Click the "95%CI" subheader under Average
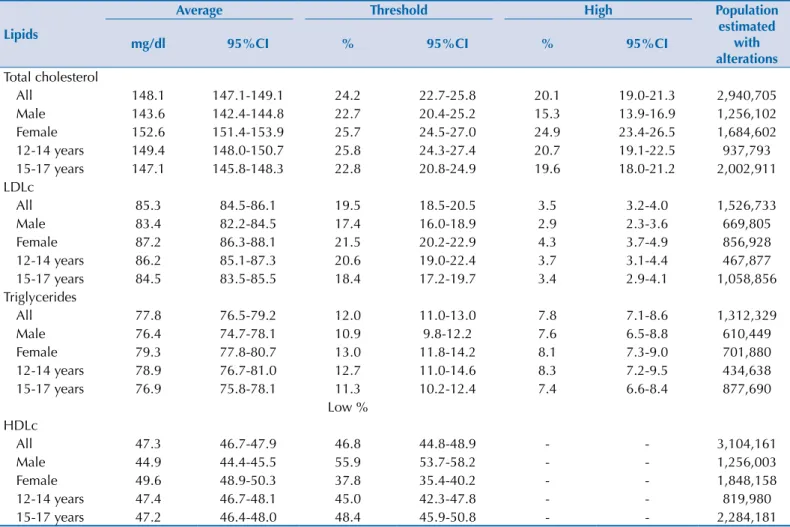 [x=248, y=44]
